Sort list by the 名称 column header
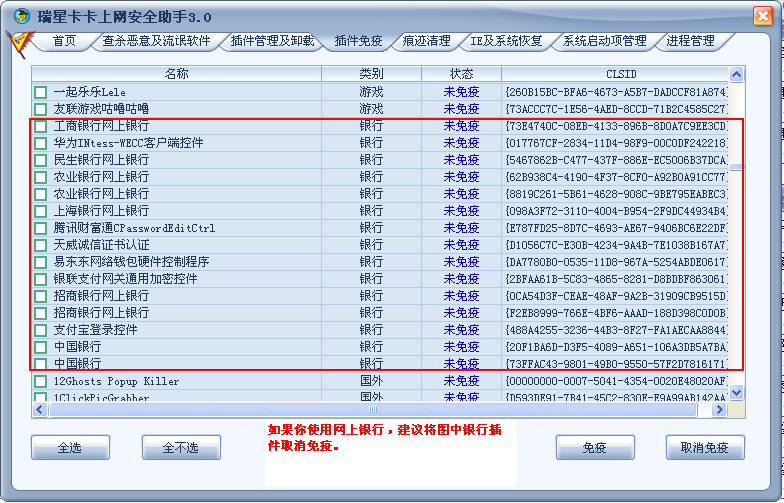Screen dimensions: 784x503 coord(176,74)
